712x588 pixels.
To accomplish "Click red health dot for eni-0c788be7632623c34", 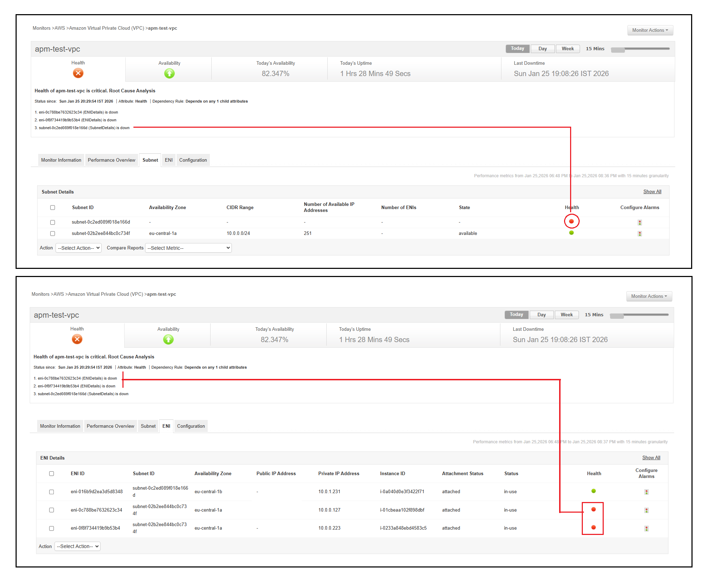I will pyautogui.click(x=593, y=509).
